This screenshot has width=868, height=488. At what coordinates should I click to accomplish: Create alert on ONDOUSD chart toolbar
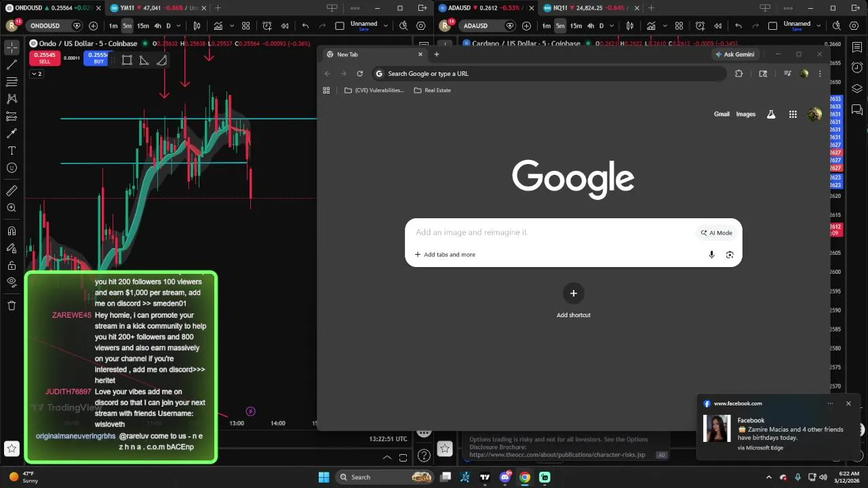pyautogui.click(x=267, y=26)
